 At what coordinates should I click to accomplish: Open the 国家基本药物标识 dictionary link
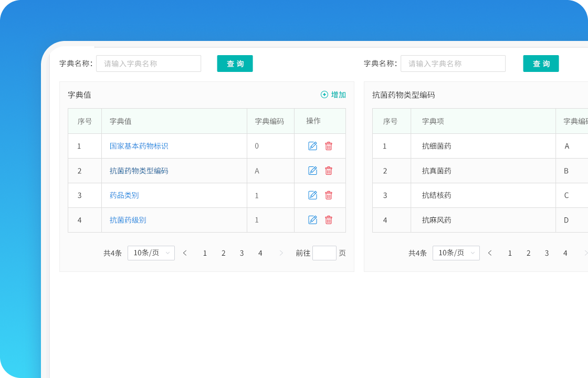(139, 146)
